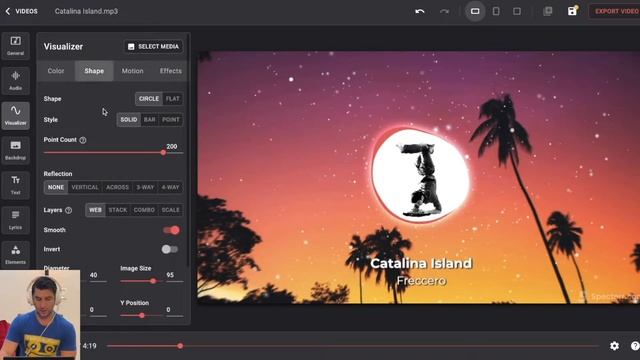Set style to Bar
Image resolution: width=640 pixels, height=360 pixels.
149,120
